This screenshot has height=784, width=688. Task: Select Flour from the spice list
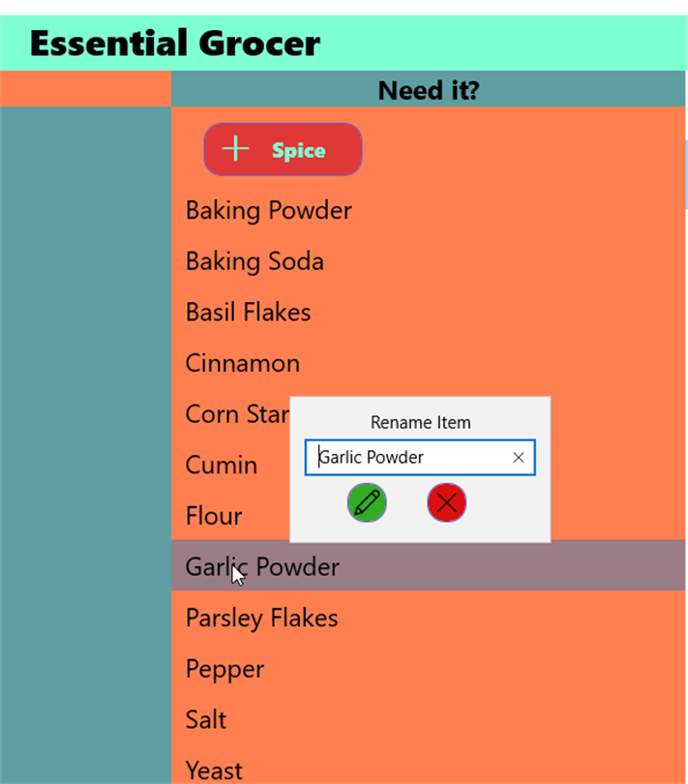[x=214, y=516]
